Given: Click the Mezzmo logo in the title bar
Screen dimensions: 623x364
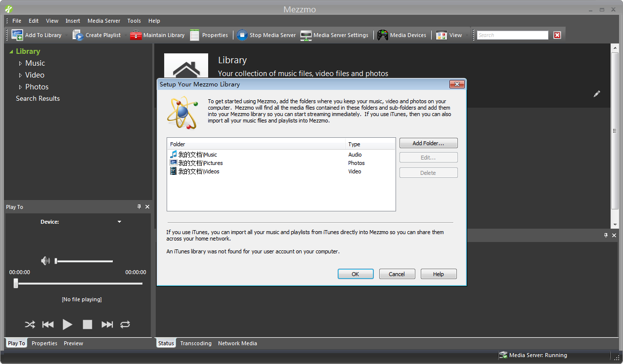Looking at the screenshot, I should coord(9,9).
